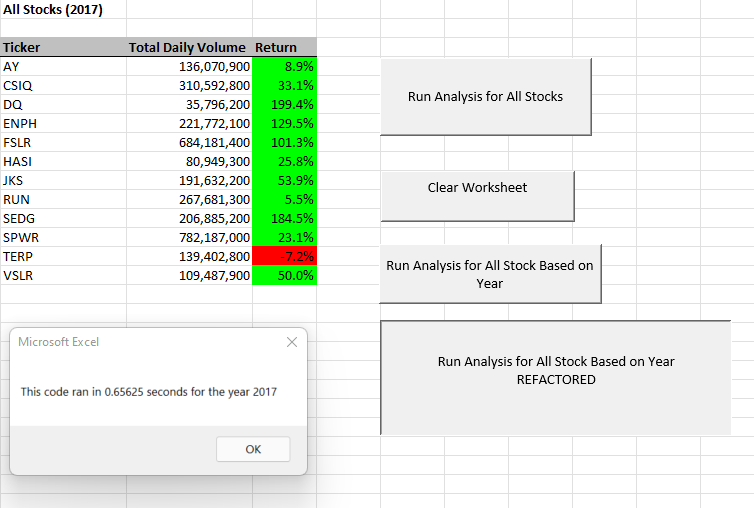Run the REFACTORED yearly analysis button
Screen dimensions: 754x508
pyautogui.click(x=555, y=378)
